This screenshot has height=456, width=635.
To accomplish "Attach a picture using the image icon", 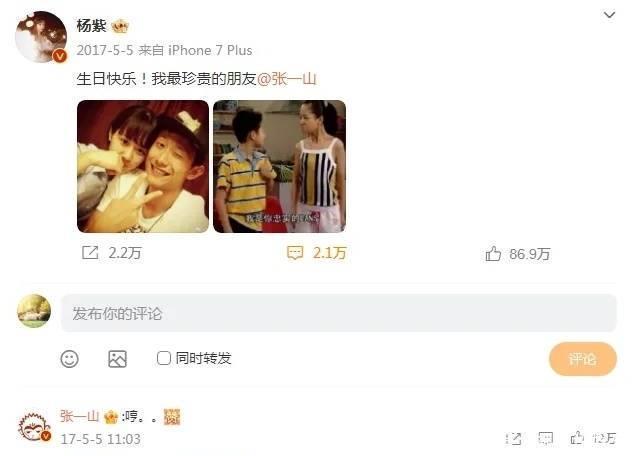I will point(117,359).
